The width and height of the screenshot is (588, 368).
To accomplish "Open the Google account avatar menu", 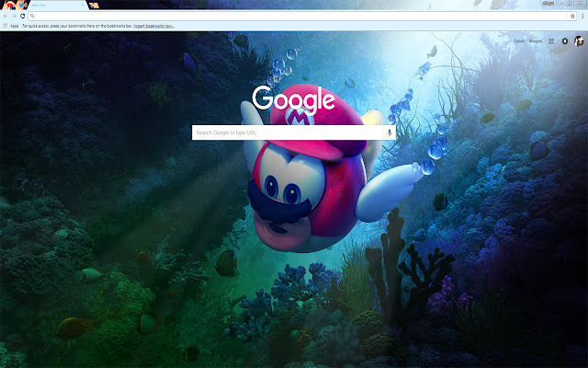I will [x=579, y=40].
